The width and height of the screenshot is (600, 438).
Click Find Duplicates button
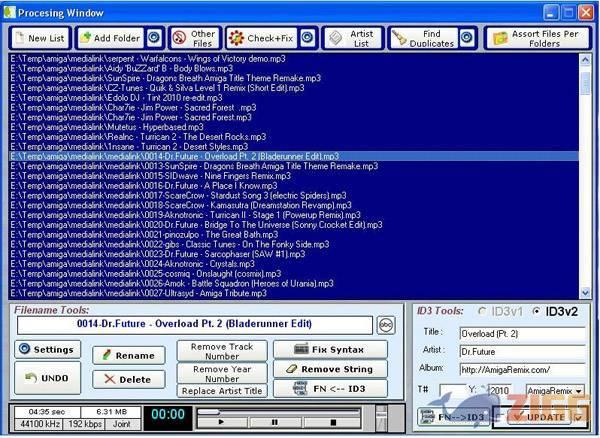click(423, 38)
